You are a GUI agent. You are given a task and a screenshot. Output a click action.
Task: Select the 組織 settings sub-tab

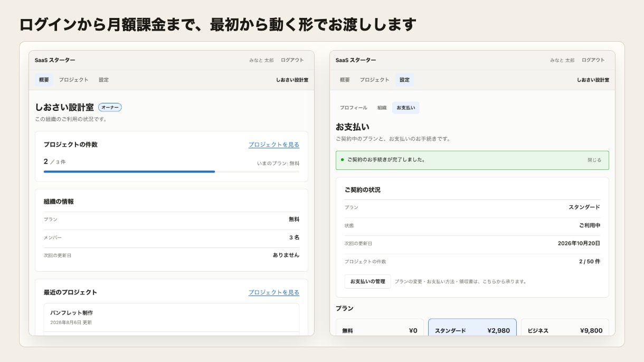coord(382,108)
